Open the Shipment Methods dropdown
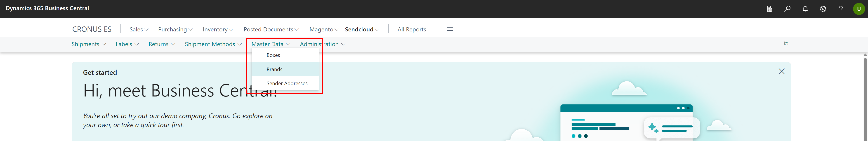 213,44
